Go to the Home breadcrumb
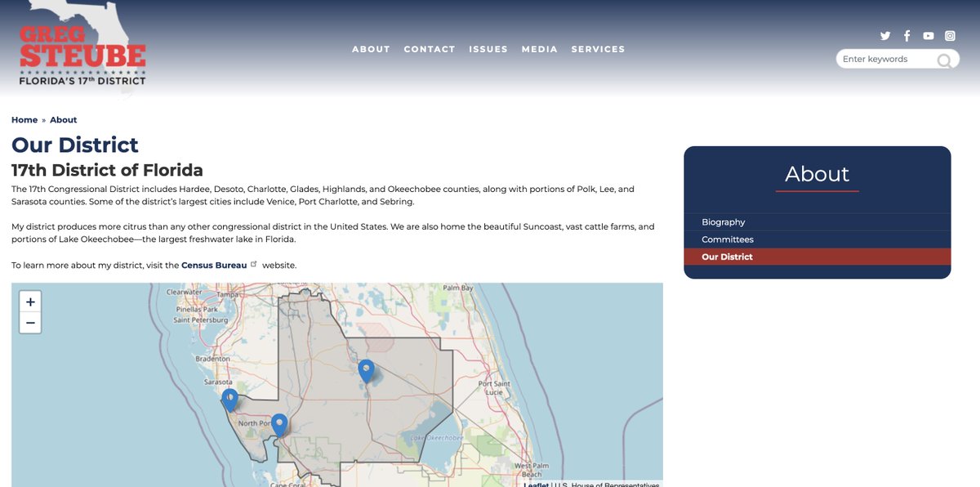 point(24,120)
